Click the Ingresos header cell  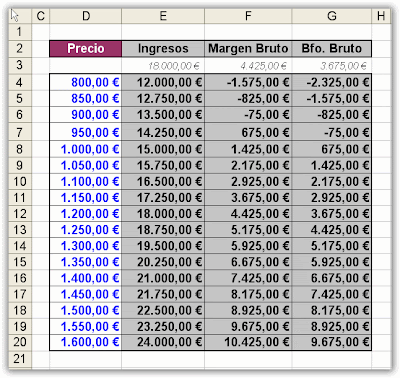163,49
